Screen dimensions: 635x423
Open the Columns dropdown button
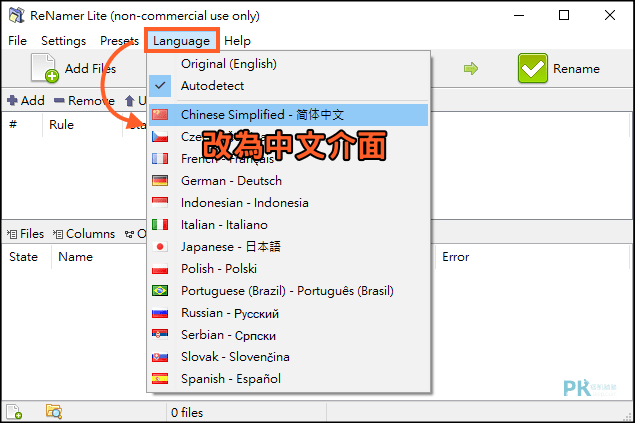[x=83, y=234]
